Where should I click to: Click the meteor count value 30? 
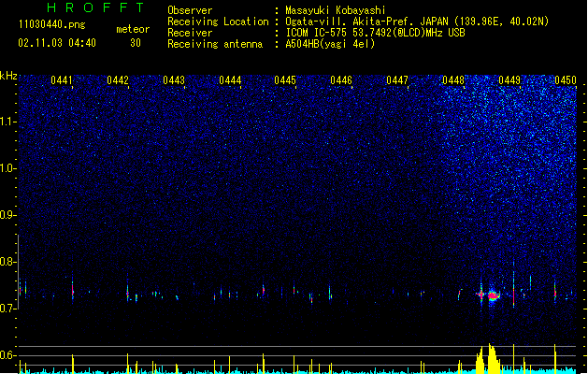(136, 43)
